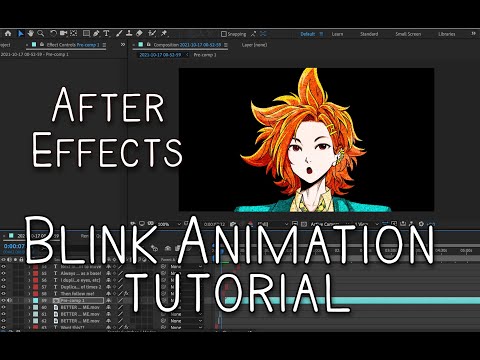
Task: Select the Rotation tool
Action: (53, 33)
